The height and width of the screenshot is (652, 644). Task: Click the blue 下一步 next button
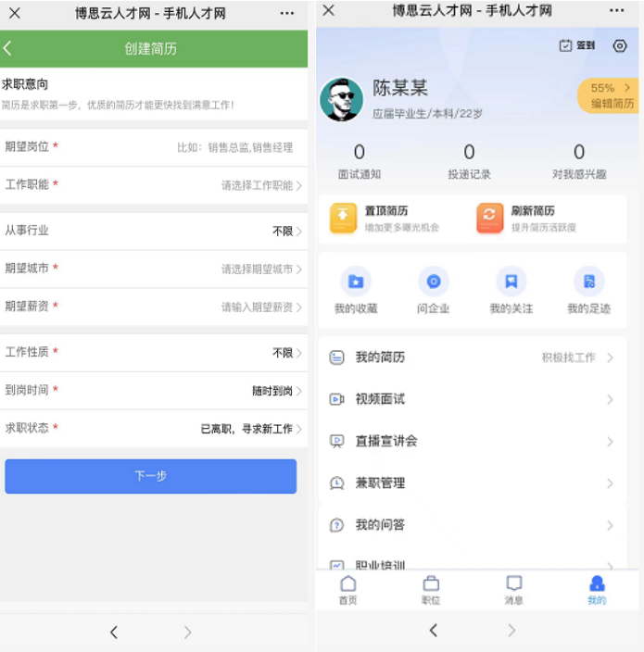[x=151, y=476]
